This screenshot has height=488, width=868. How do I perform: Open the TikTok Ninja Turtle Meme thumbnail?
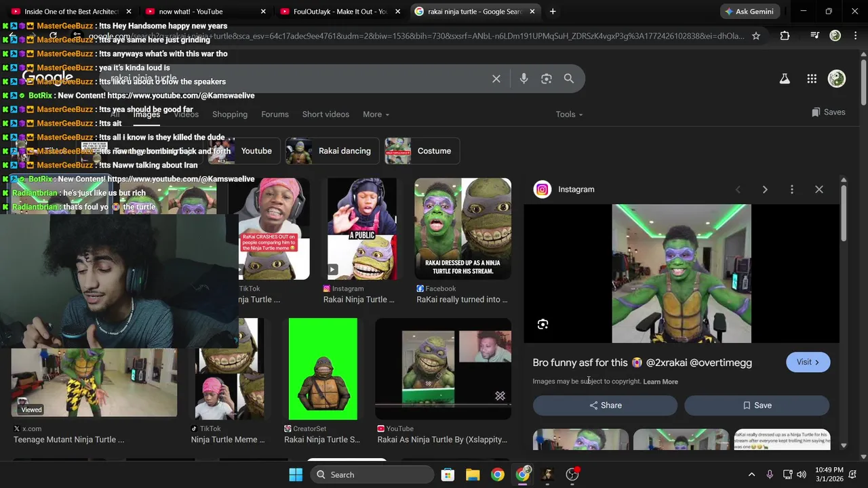pyautogui.click(x=229, y=369)
